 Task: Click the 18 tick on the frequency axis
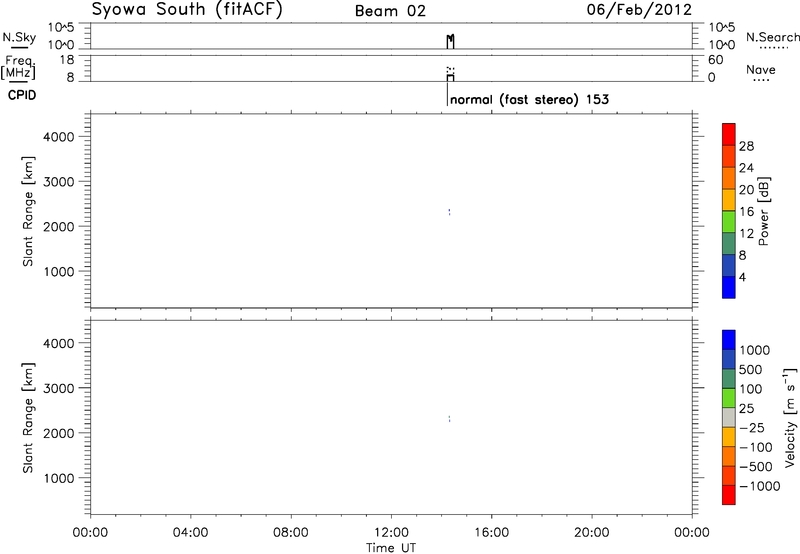click(x=67, y=60)
